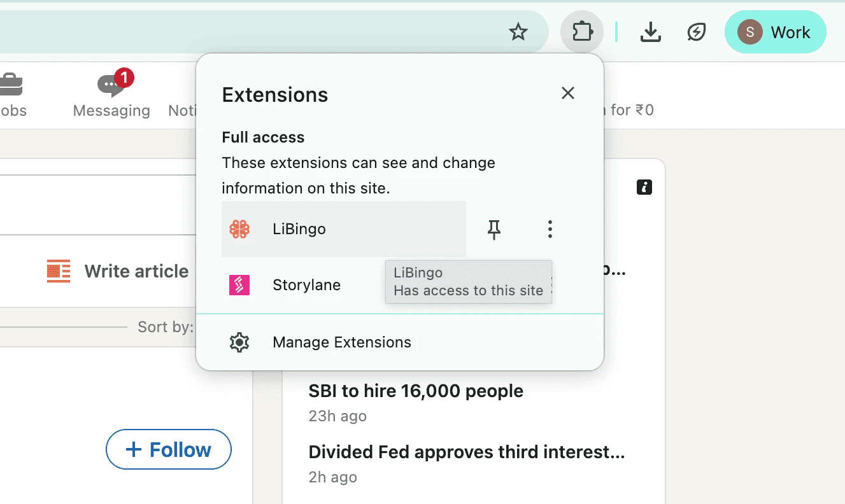
Task: Click the Extensions puzzle piece icon
Action: [582, 32]
